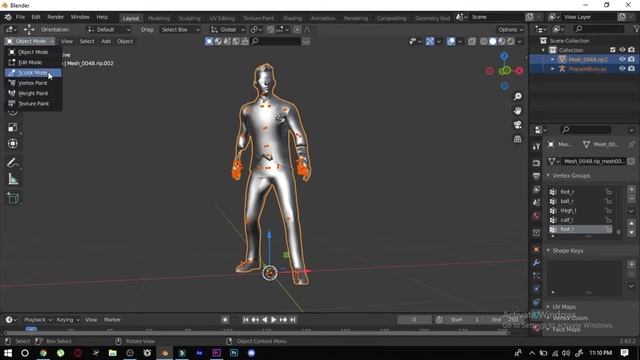The width and height of the screenshot is (640, 360).
Task: Hide the armature object with eye icon
Action: pyautogui.click(x=622, y=69)
